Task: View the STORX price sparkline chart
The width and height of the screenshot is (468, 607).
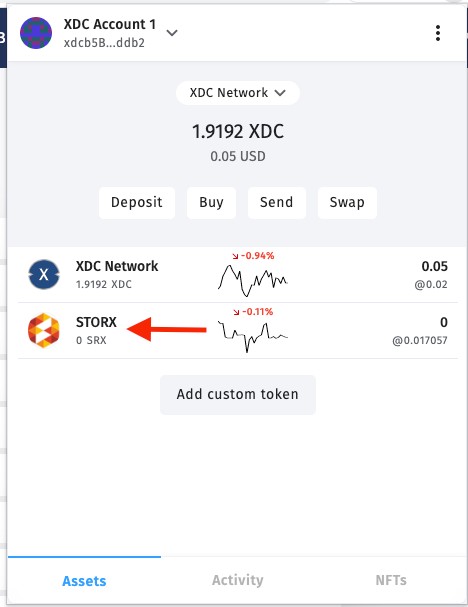Action: click(252, 336)
